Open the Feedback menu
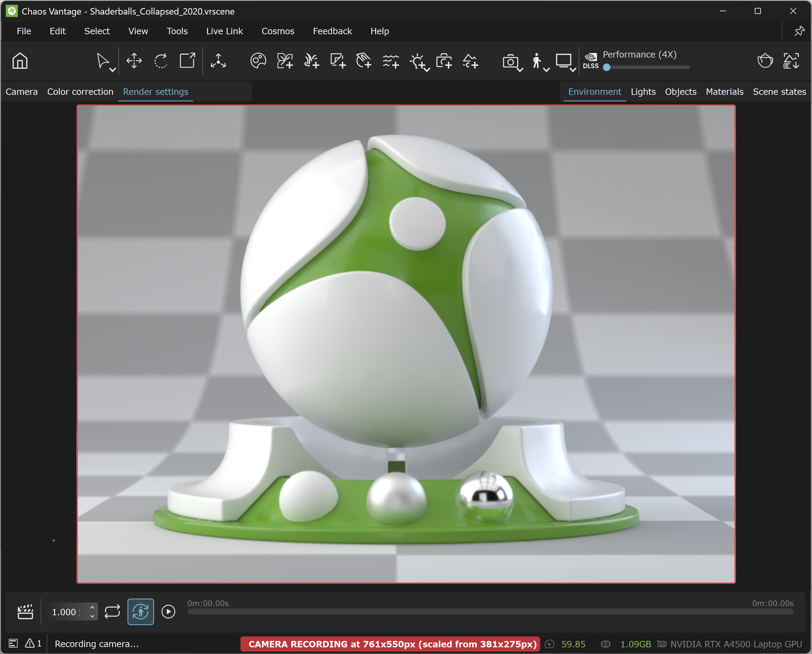The image size is (812, 654). pyautogui.click(x=332, y=31)
